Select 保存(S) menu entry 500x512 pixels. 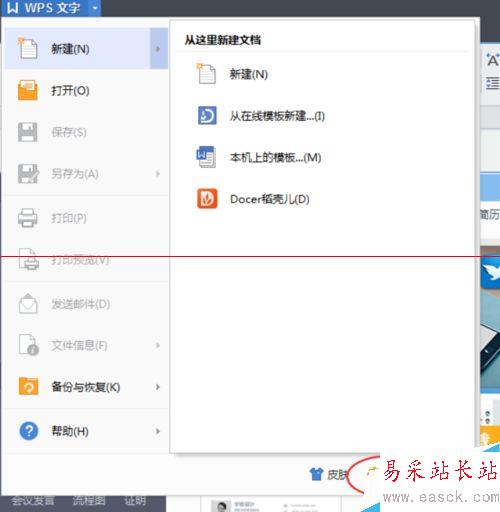click(x=86, y=132)
